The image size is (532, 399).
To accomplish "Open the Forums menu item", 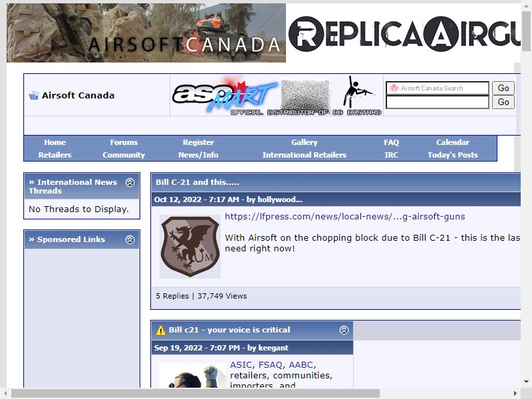I will [124, 142].
